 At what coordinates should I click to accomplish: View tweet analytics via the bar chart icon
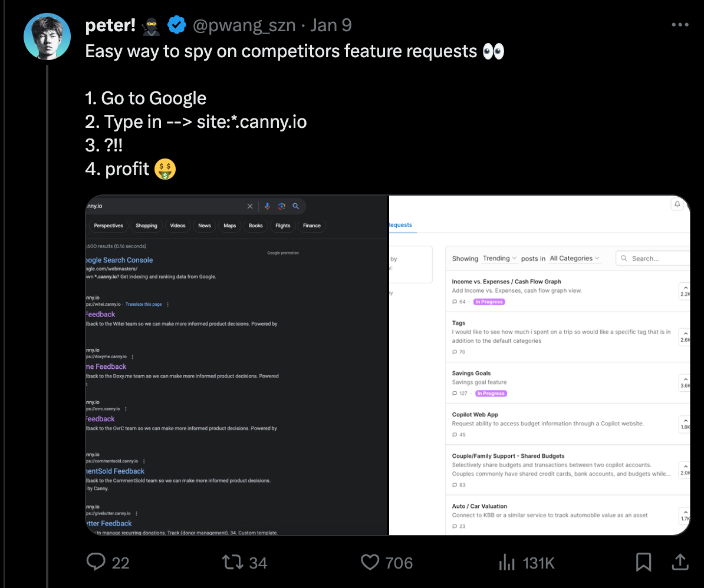pos(507,562)
